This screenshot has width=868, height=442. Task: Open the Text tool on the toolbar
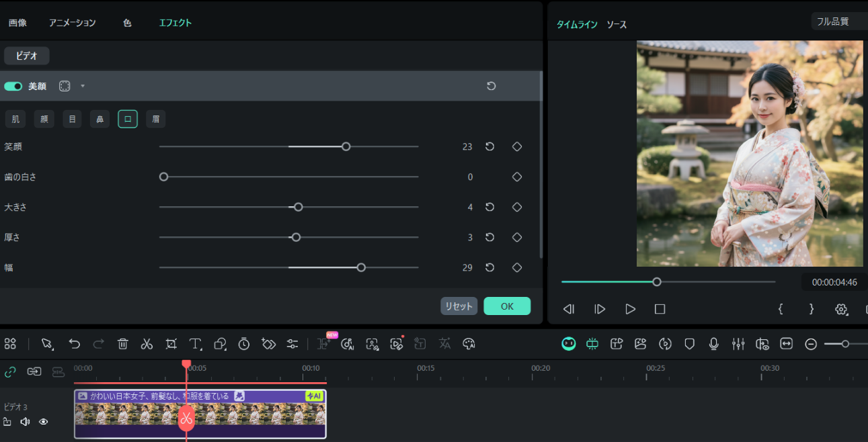(x=196, y=343)
